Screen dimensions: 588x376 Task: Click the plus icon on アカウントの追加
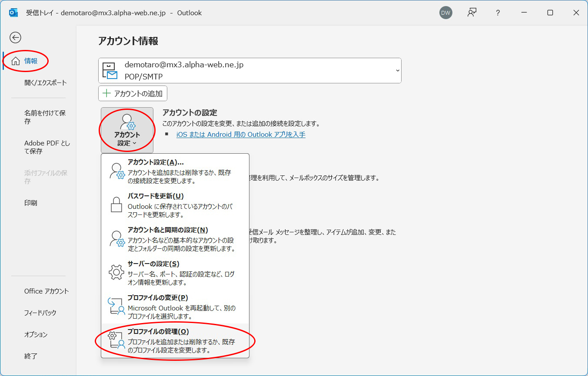click(106, 93)
